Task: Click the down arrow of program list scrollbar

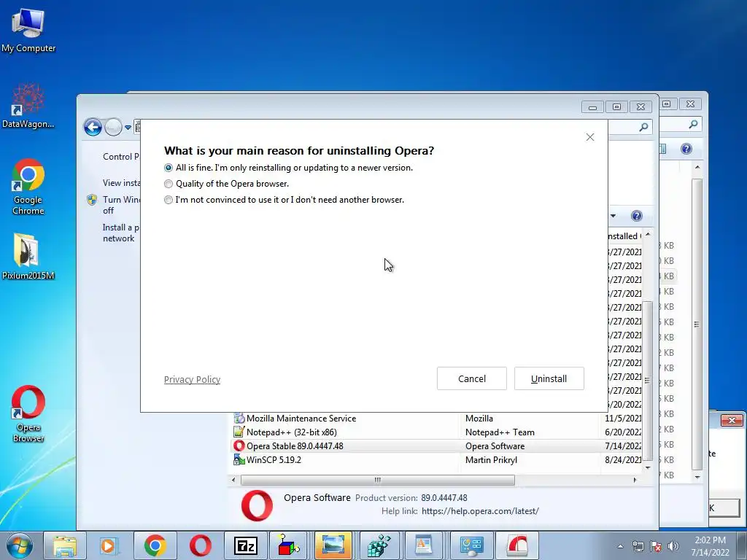Action: [648, 467]
